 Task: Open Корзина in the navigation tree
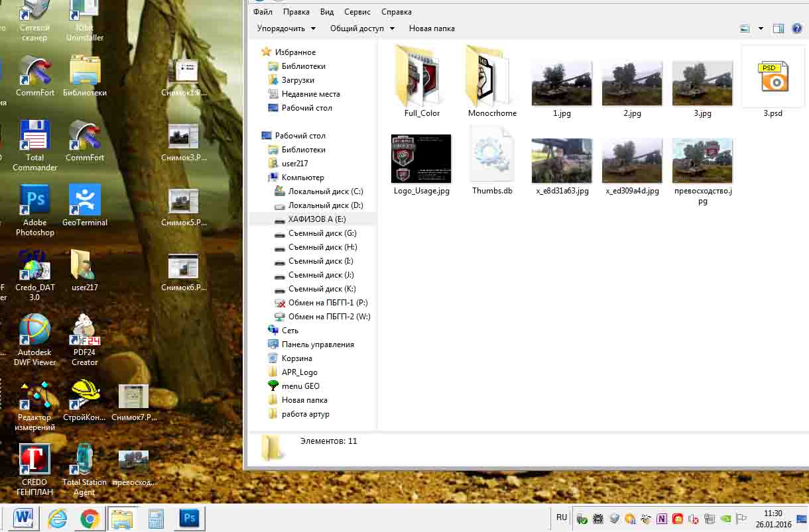click(296, 358)
